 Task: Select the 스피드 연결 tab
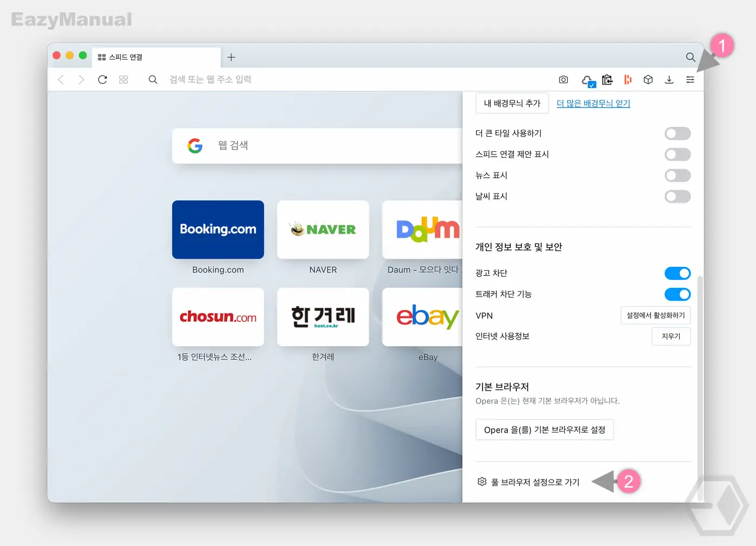tap(156, 57)
